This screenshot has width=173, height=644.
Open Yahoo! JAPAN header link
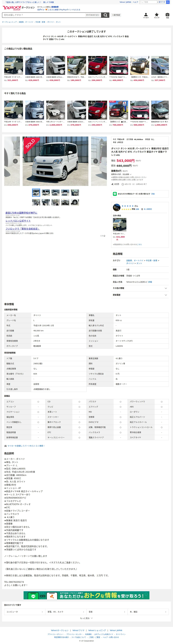[125, 2]
